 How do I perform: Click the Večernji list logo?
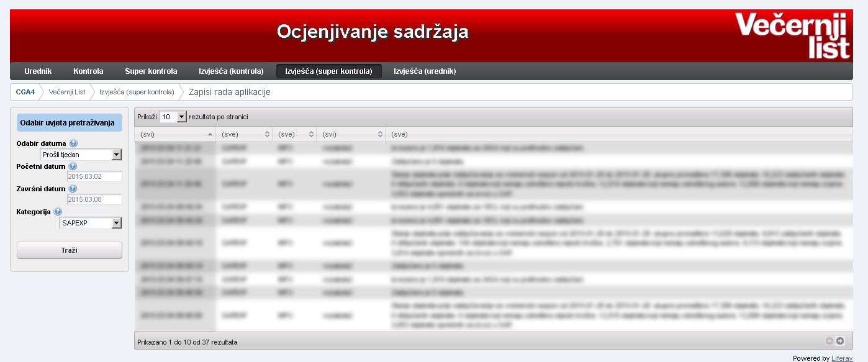pos(793,36)
